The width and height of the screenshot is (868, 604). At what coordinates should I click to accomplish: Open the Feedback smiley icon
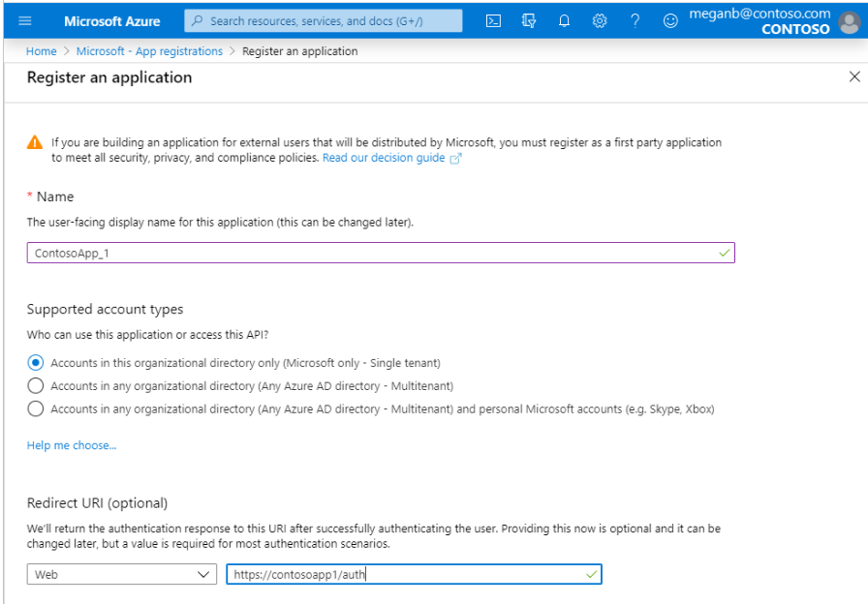(670, 21)
